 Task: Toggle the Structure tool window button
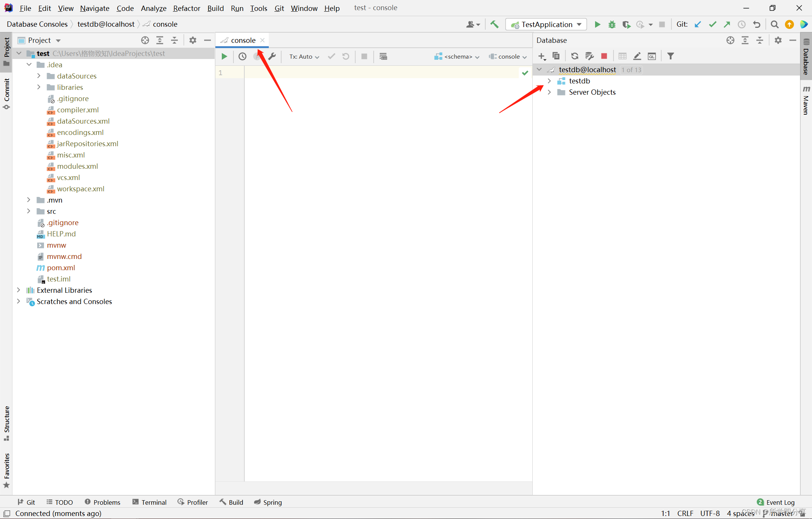click(6, 423)
